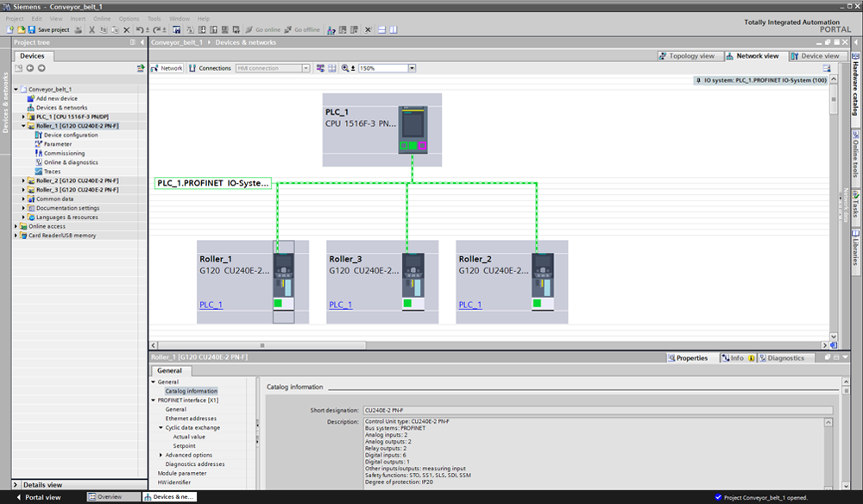Toggle the Connections mode button

tap(210, 68)
